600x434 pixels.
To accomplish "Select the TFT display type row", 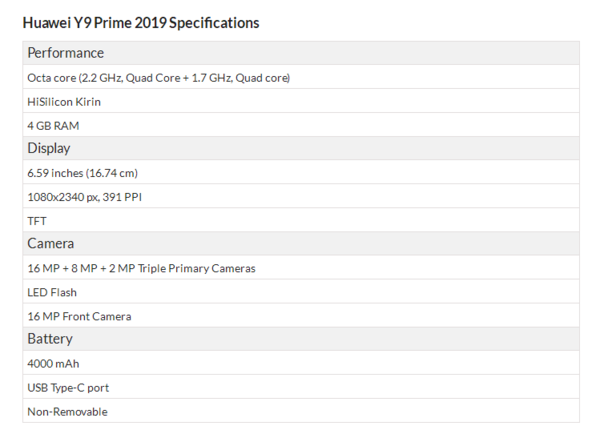I will [x=37, y=221].
